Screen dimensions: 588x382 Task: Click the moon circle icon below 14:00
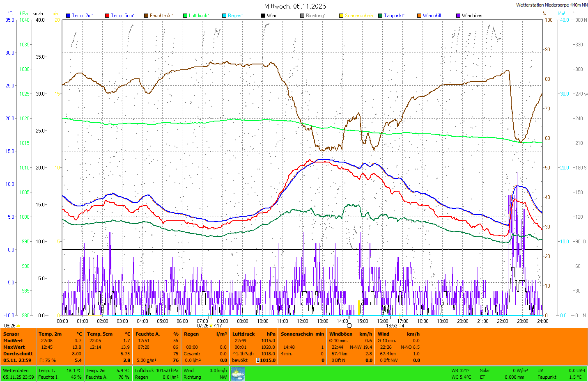(349, 326)
